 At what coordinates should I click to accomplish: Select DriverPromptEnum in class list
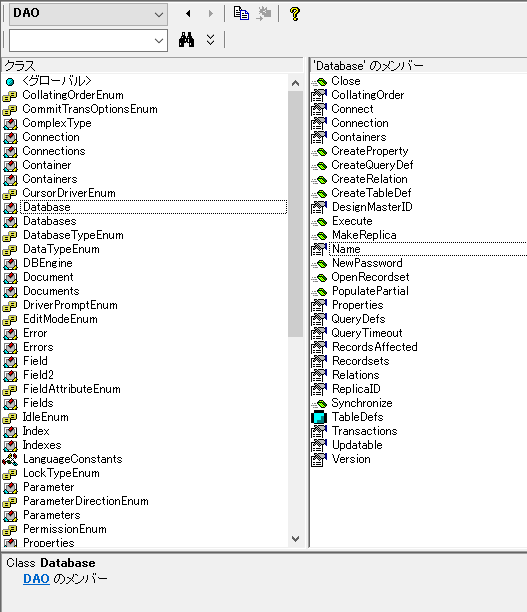(x=70, y=305)
